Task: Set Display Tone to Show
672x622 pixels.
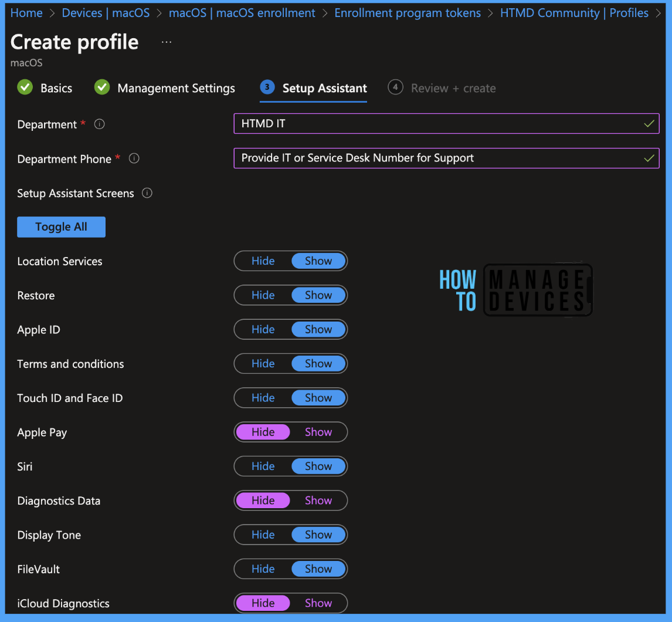Action: 318,535
